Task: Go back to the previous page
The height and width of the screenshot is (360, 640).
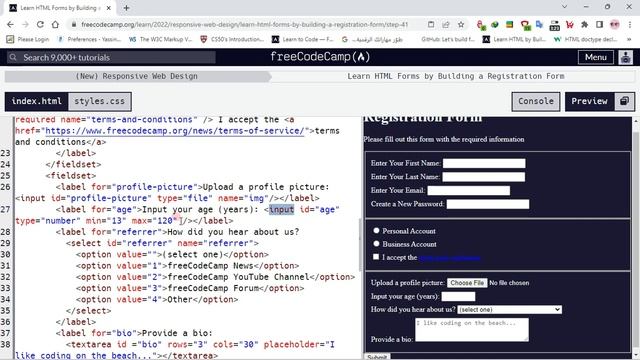Action: (10, 24)
